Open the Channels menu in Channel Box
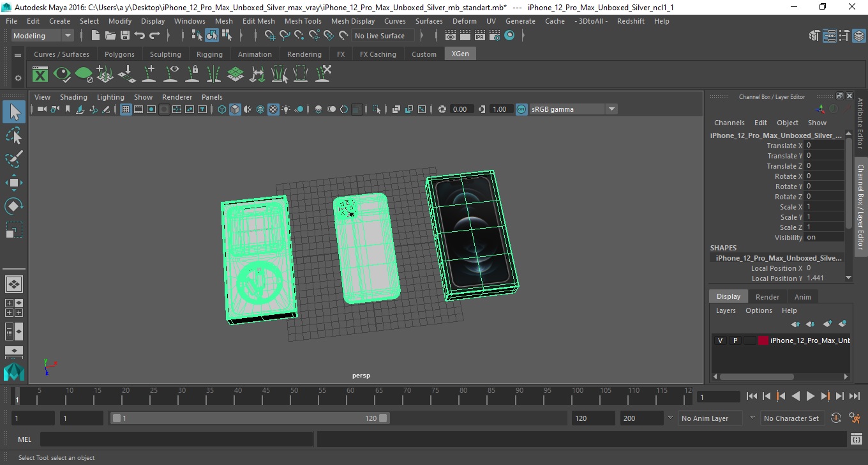 pos(730,123)
